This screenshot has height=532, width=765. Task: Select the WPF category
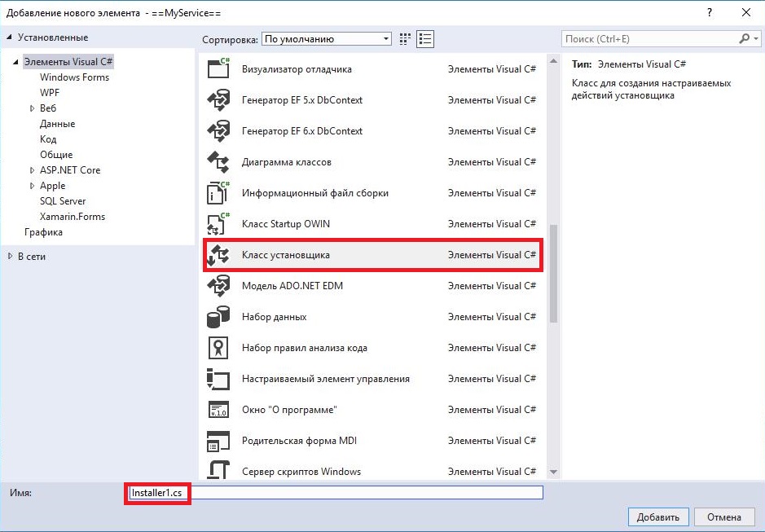(50, 93)
